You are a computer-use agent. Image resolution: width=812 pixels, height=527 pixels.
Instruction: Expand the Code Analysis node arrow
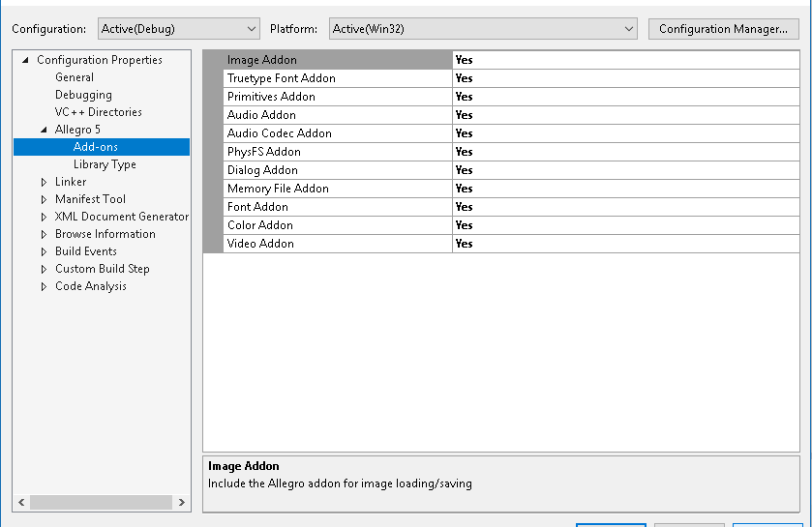44,286
